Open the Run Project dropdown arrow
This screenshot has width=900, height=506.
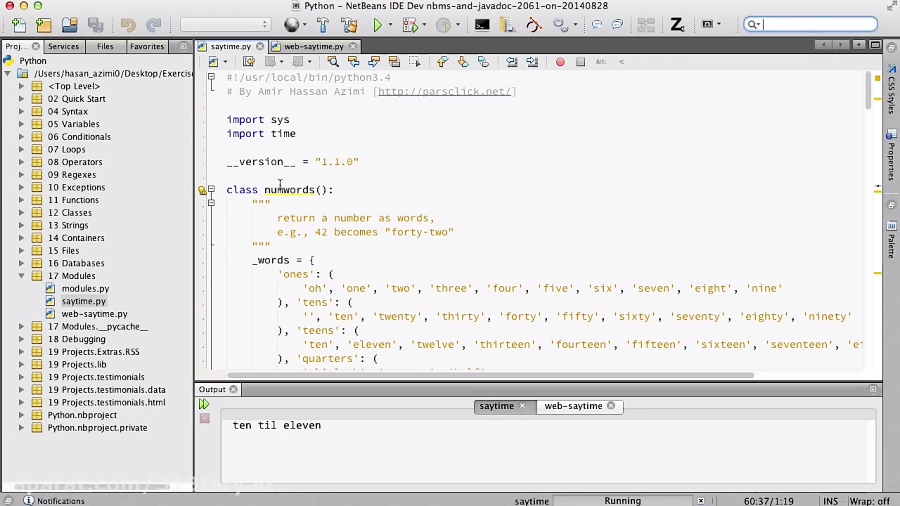click(390, 25)
